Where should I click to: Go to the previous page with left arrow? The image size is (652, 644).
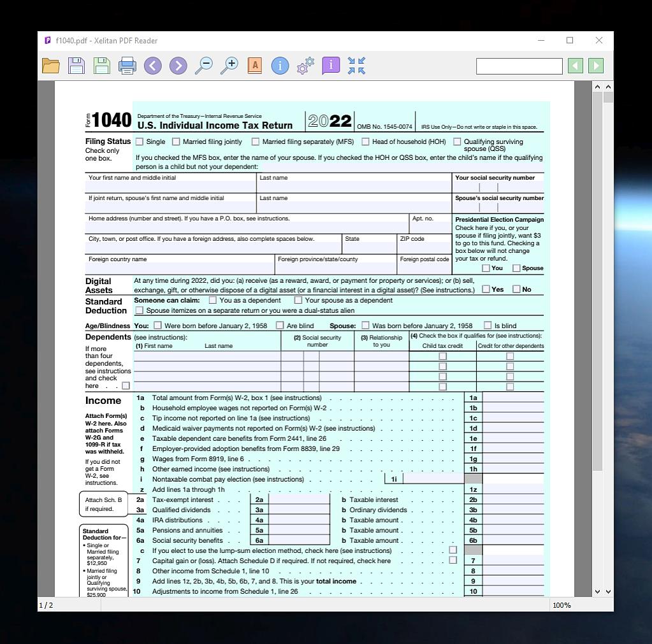(x=152, y=66)
